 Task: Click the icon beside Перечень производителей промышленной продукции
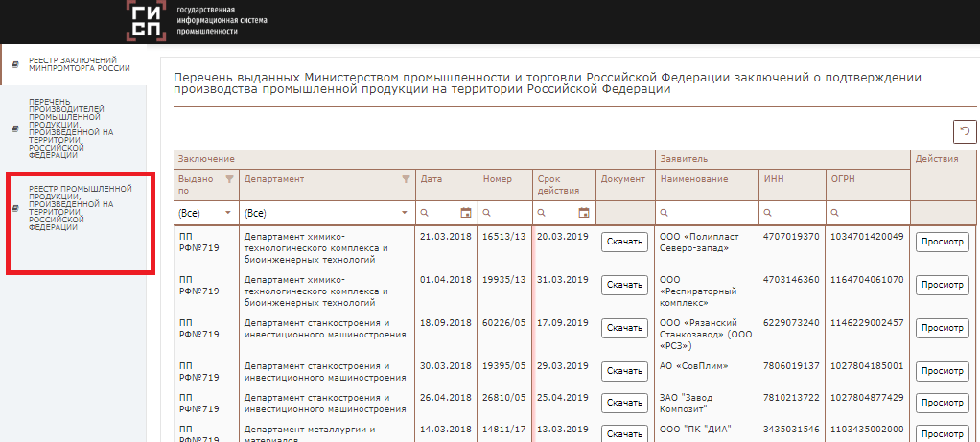click(x=14, y=128)
